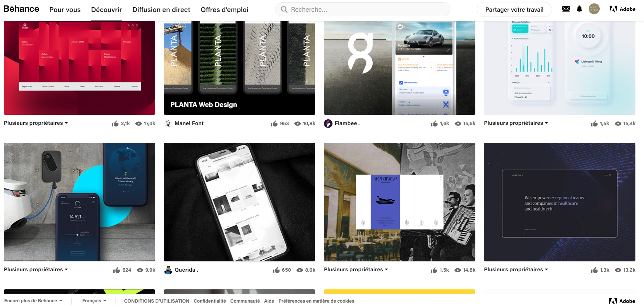Expand owners of the car charger app project
644x305 pixels.
click(x=36, y=269)
